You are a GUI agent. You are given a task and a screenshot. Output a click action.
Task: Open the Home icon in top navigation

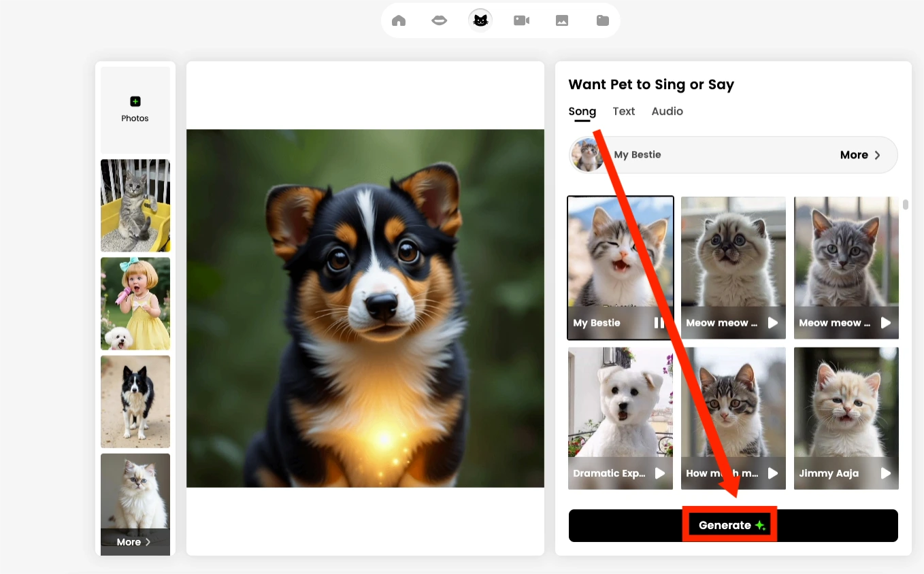point(399,20)
